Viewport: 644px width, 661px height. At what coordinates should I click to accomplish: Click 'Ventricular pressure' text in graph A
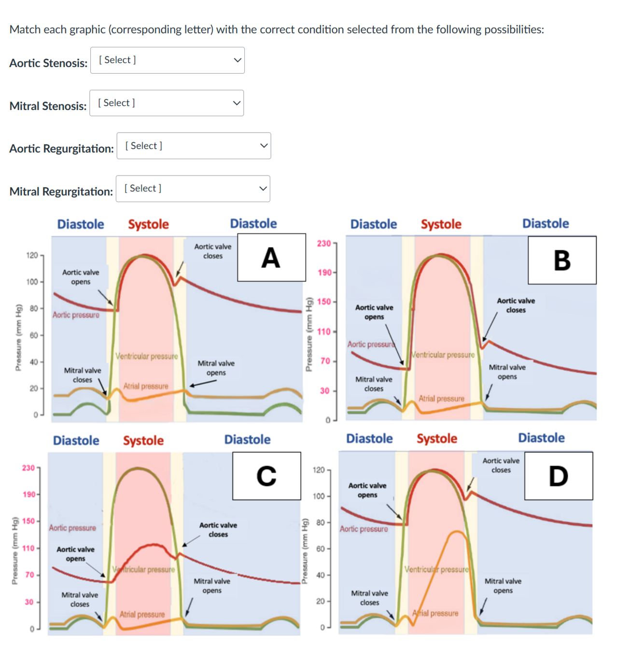pos(147,356)
